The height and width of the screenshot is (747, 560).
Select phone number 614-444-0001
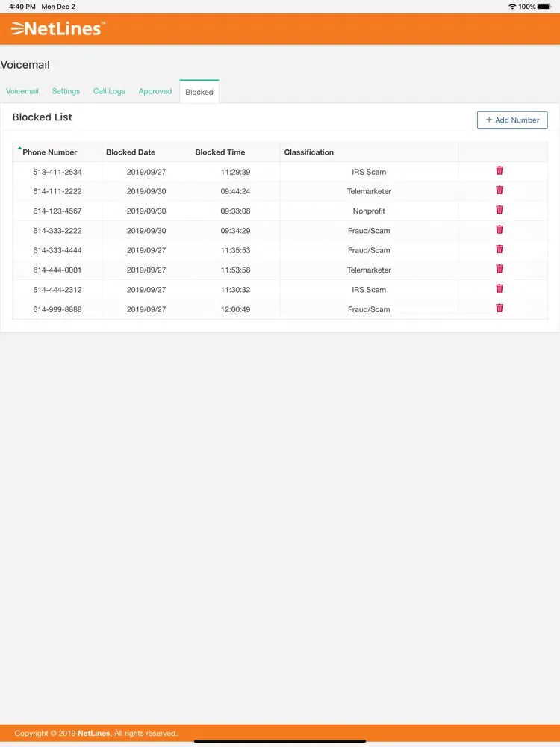pyautogui.click(x=57, y=270)
